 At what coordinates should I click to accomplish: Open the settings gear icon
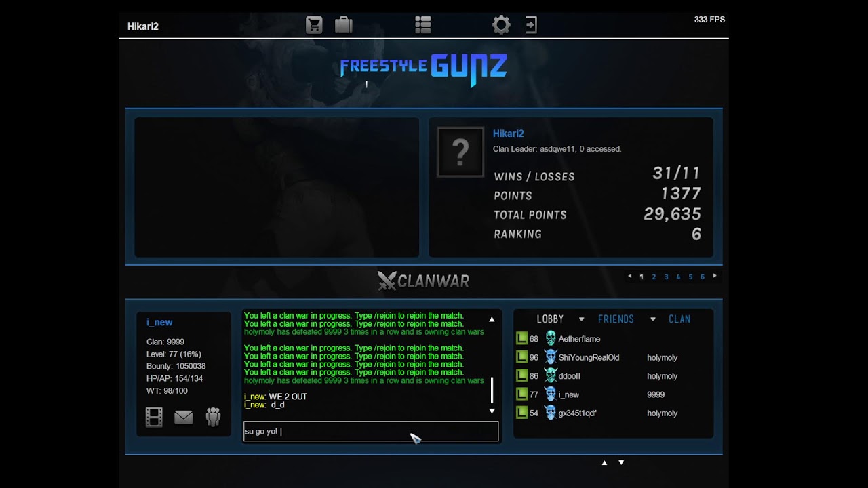[x=501, y=25]
